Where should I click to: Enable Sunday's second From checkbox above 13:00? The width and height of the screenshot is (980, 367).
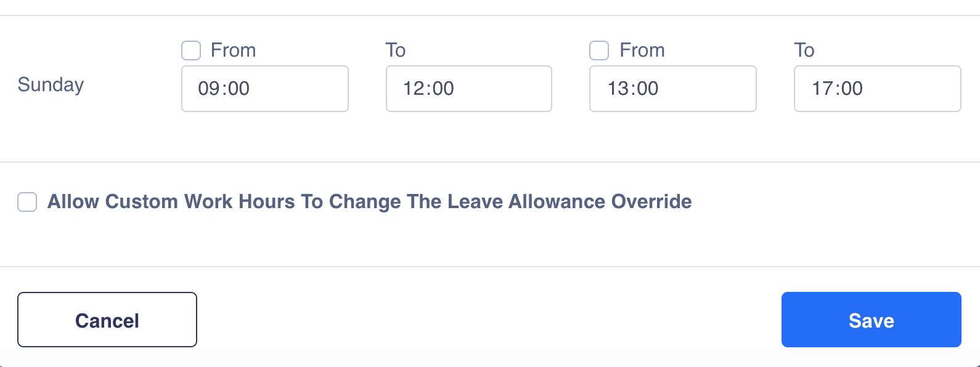[599, 50]
